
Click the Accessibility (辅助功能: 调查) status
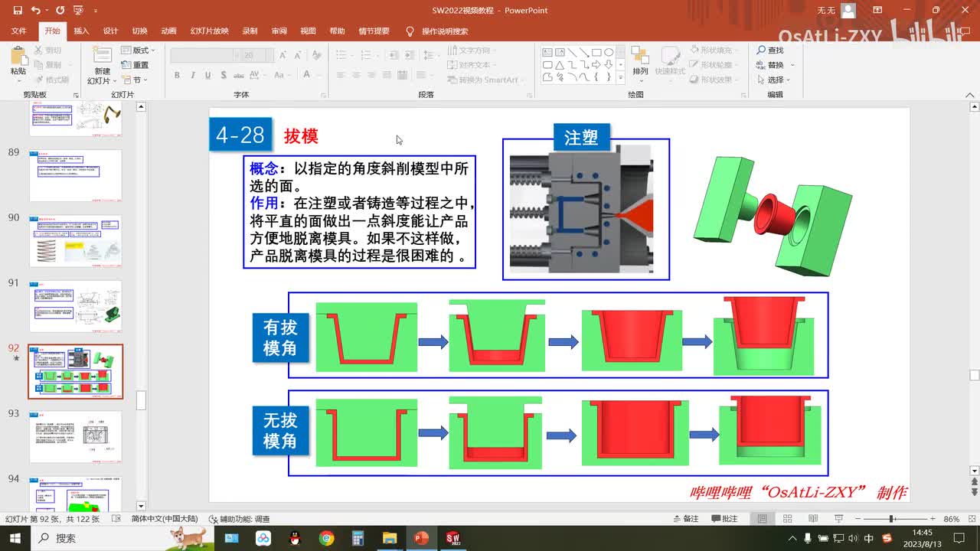tap(240, 519)
